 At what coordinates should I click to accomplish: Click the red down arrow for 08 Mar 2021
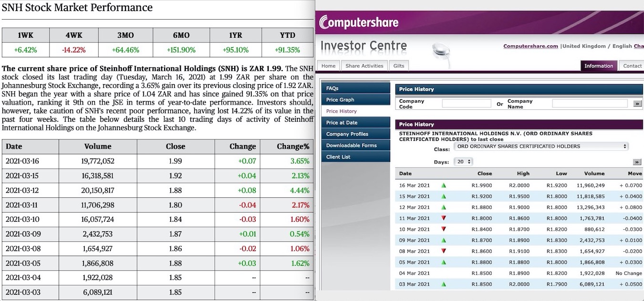pos(444,251)
